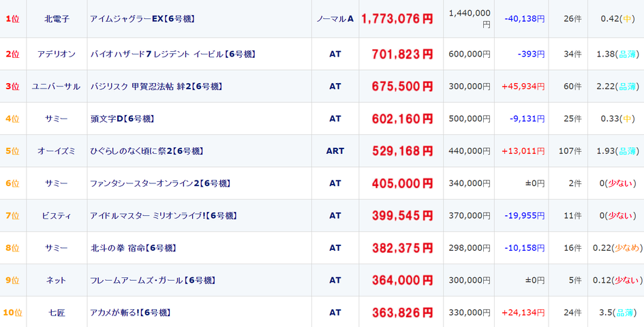Image resolution: width=644 pixels, height=327 pixels.
Task: Open ファンタシースターオンライン2 machine link
Action: point(160,183)
